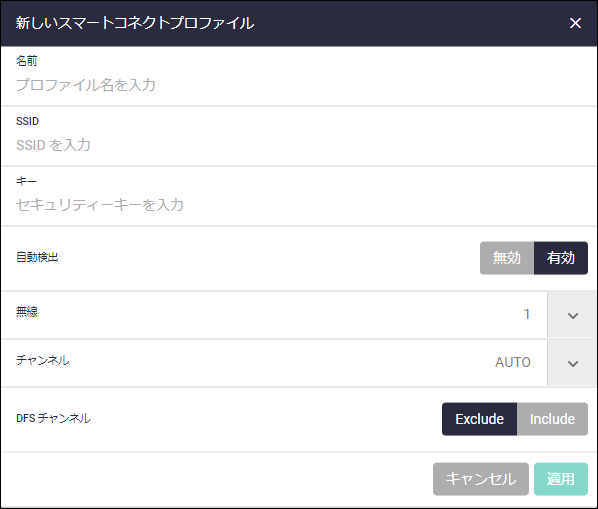Expand the チャンネル dropdown chevron
This screenshot has height=509, width=598.
click(572, 363)
